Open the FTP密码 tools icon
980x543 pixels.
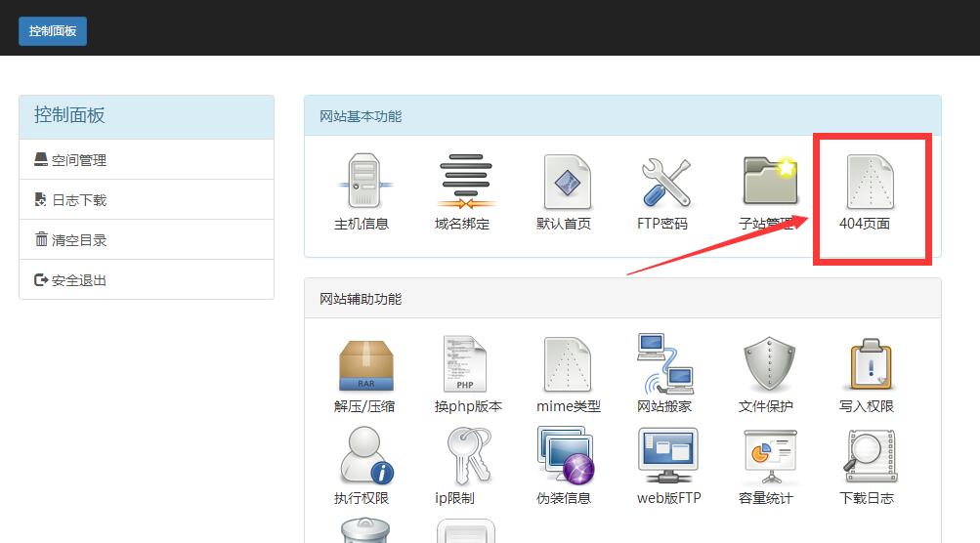pyautogui.click(x=667, y=183)
